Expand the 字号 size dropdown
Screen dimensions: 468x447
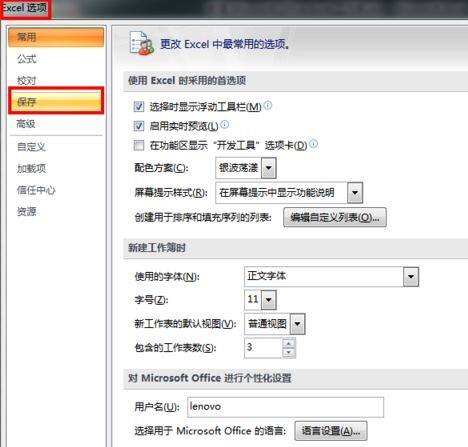[269, 300]
